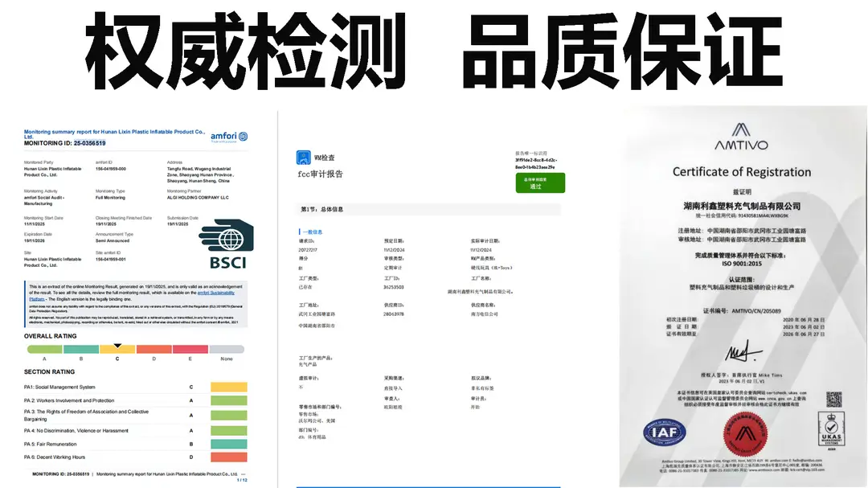This screenshot has height=488, width=868.
Task: Click the QR code on certificate
Action: coord(834,400)
